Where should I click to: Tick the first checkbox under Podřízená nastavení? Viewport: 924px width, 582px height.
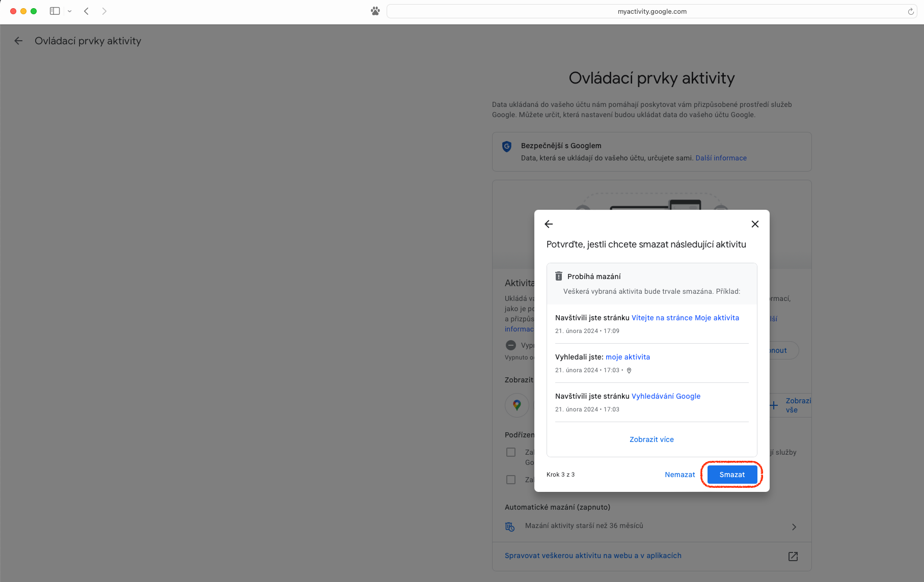pyautogui.click(x=511, y=452)
